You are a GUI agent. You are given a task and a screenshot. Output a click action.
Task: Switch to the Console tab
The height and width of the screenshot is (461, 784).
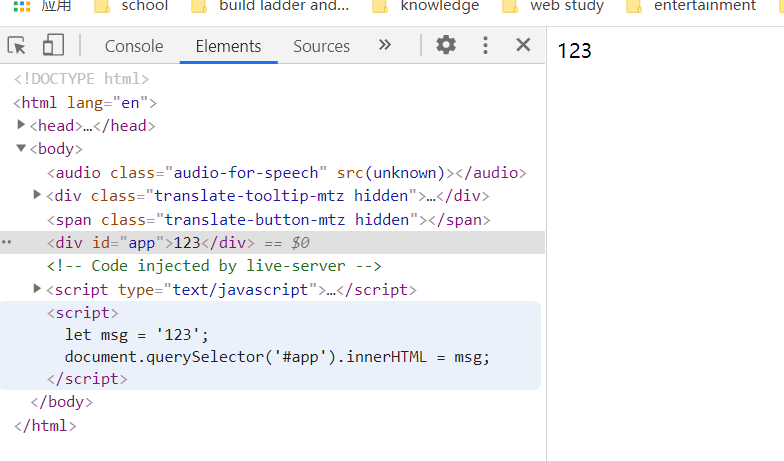click(134, 46)
